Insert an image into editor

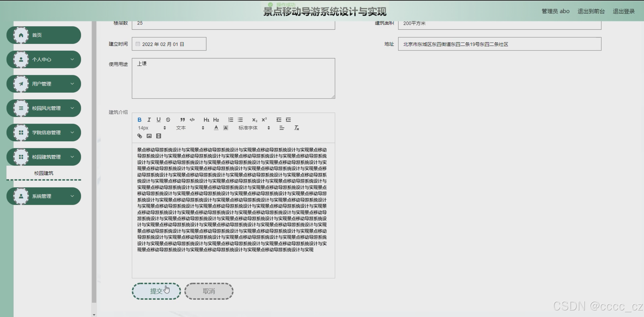[149, 136]
